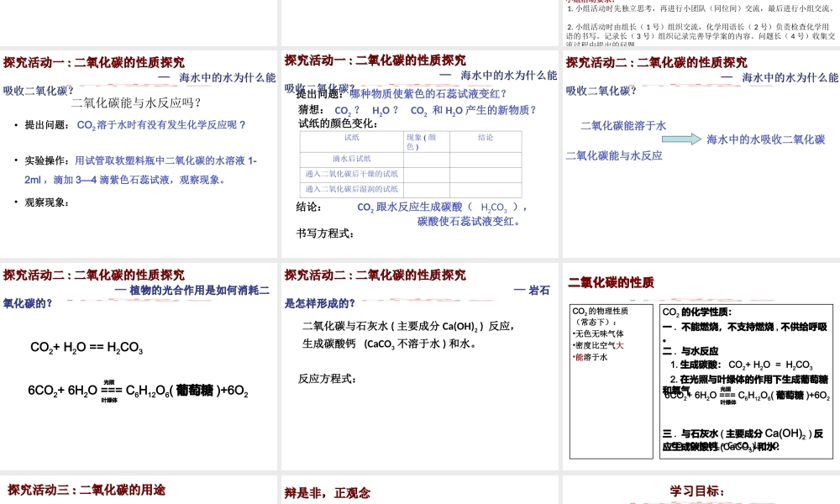Screen dimensions: 840x504
Task: Click the text 二氧化碳能与水反应 below the arrow
Action: pyautogui.click(x=614, y=156)
